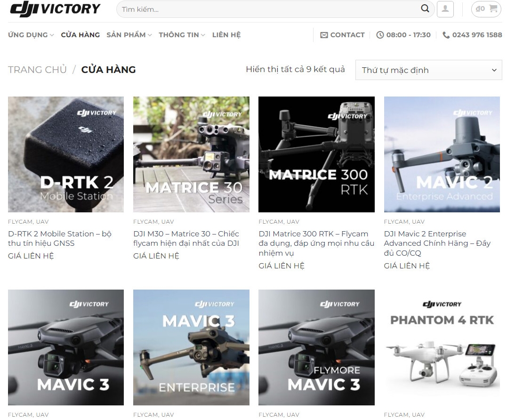Open the Flymore Mavic 3 product image
The width and height of the screenshot is (507, 420).
pyautogui.click(x=316, y=347)
